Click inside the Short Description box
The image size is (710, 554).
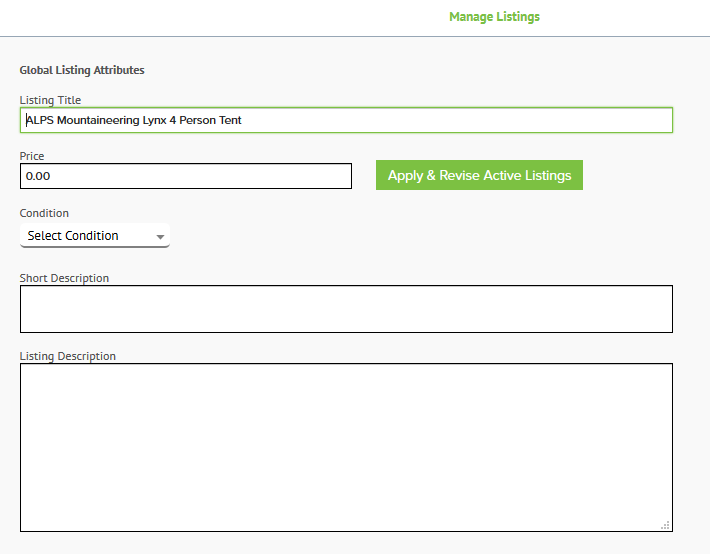click(346, 309)
